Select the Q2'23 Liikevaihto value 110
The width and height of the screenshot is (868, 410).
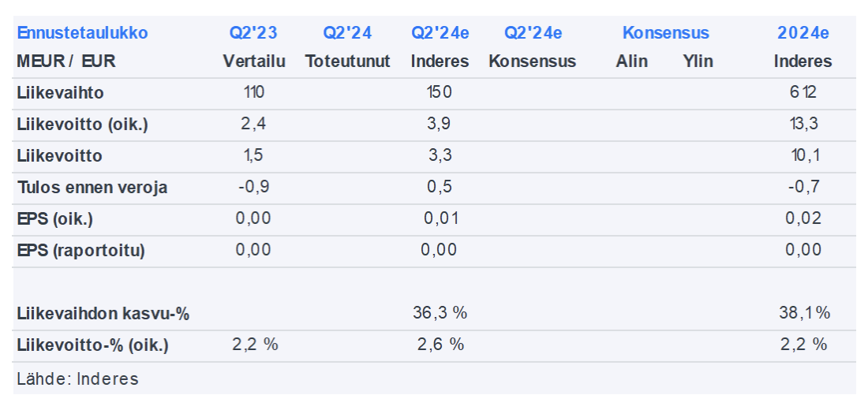tap(253, 93)
